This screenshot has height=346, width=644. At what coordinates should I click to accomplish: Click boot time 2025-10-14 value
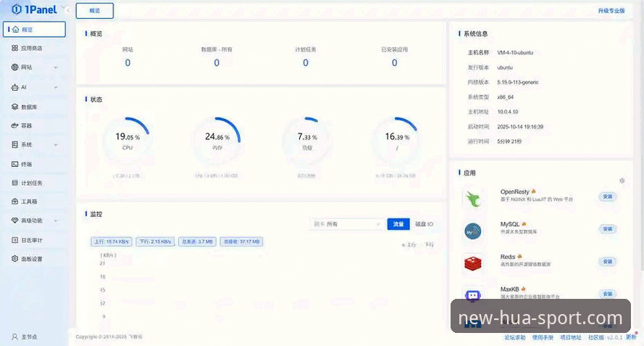pos(520,127)
